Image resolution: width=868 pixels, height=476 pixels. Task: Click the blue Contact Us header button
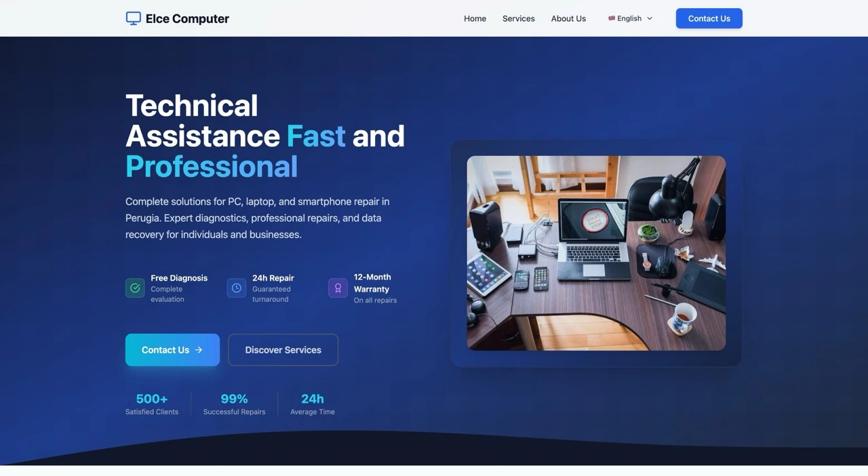pos(709,18)
